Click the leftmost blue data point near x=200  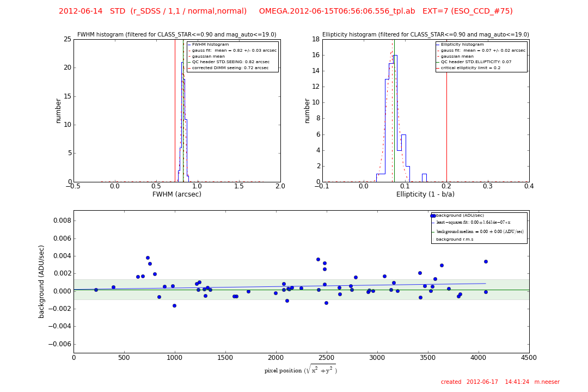click(96, 290)
